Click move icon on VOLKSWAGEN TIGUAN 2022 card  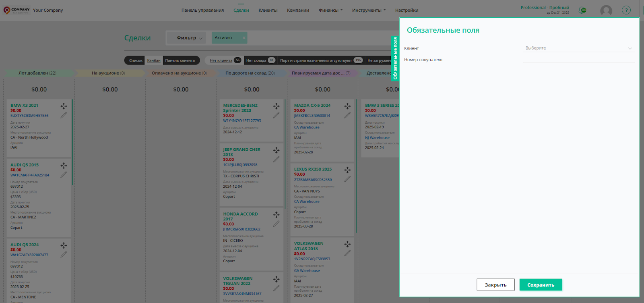click(x=276, y=279)
